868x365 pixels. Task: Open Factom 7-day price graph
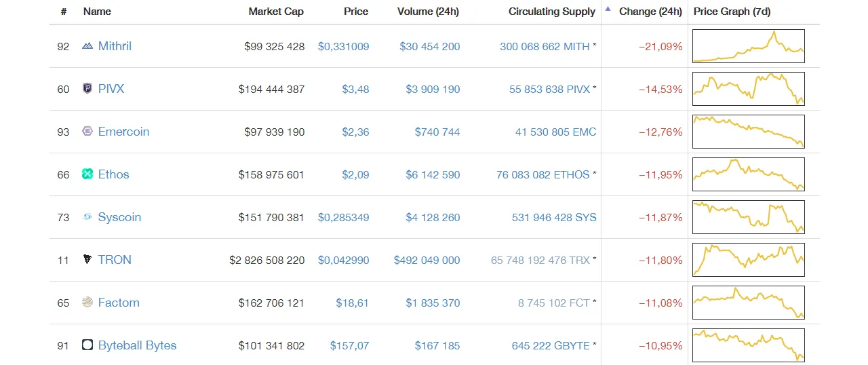[749, 303]
